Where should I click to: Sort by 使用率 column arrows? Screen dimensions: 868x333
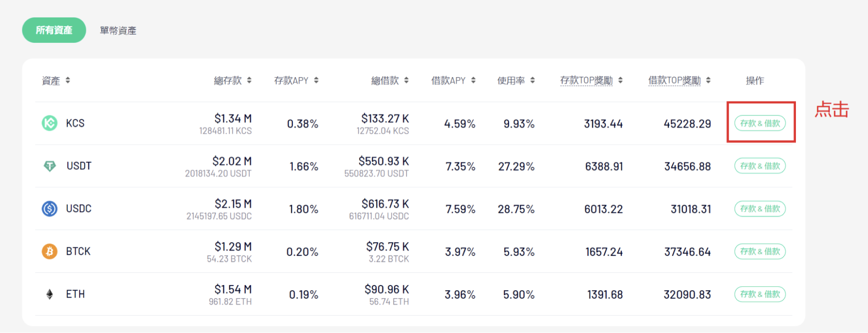[x=532, y=81]
